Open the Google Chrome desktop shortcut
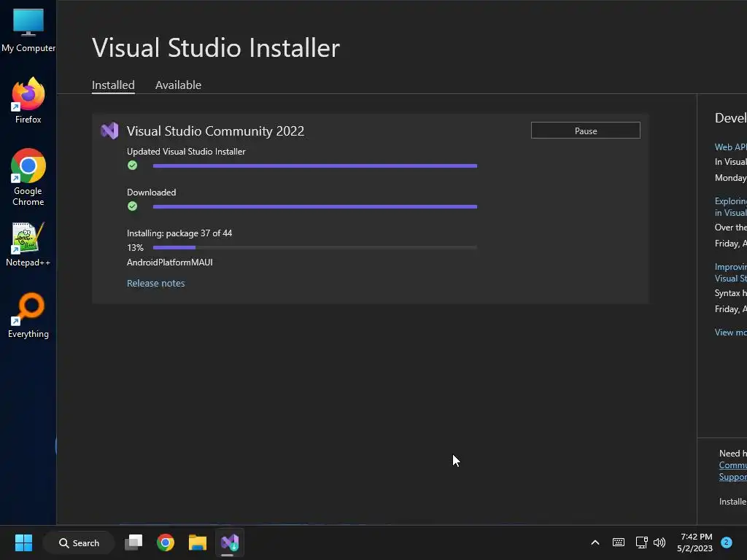Image resolution: width=747 pixels, height=560 pixels. pyautogui.click(x=28, y=177)
